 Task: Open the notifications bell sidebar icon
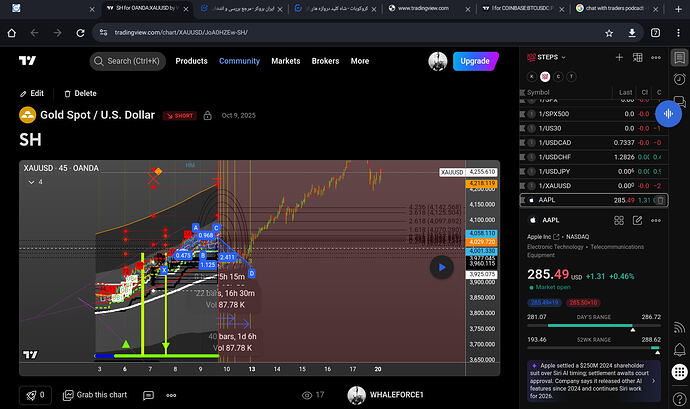pyautogui.click(x=679, y=350)
